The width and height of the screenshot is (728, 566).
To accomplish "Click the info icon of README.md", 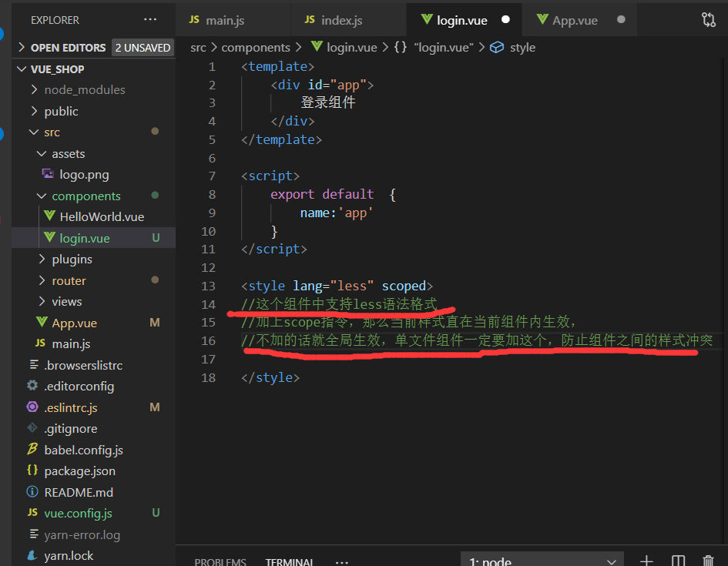I will [x=32, y=491].
